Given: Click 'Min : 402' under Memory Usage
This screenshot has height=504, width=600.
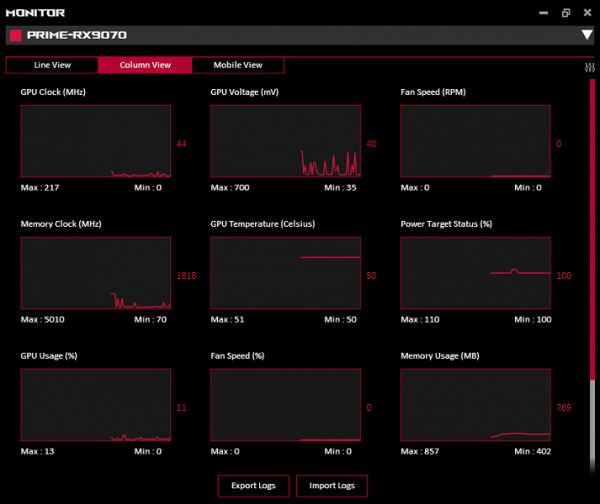Looking at the screenshot, I should tap(533, 451).
